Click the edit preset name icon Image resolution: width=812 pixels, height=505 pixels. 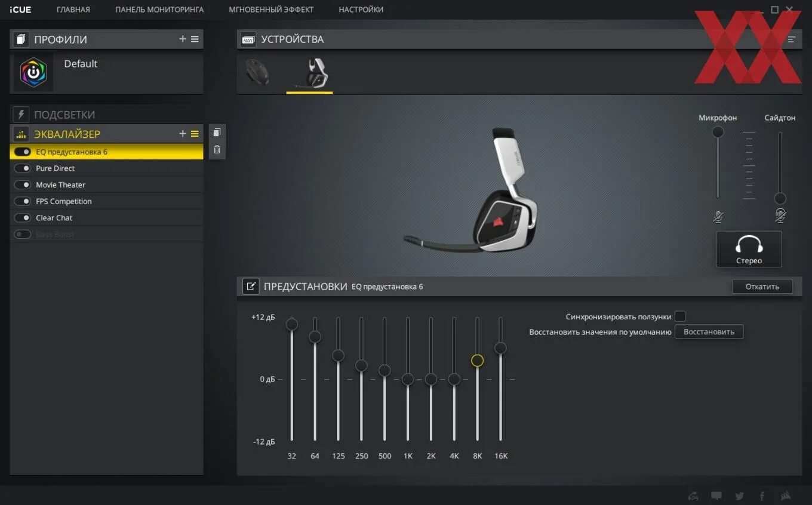250,287
